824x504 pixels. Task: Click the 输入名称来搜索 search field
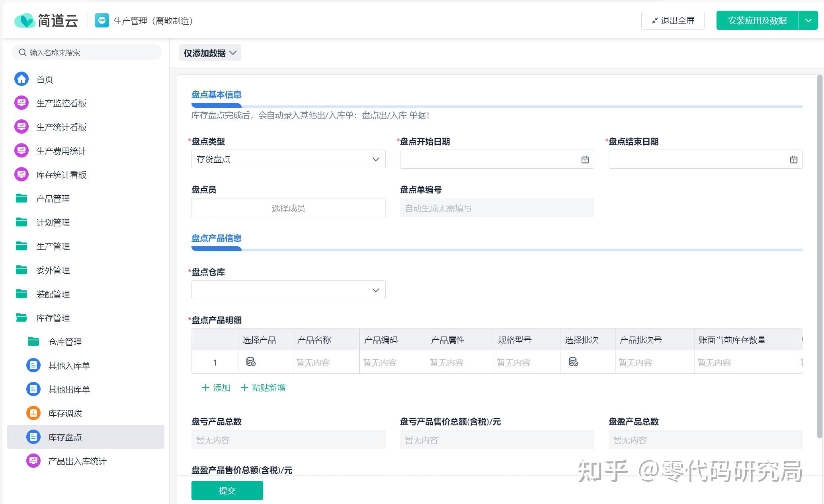click(x=87, y=52)
